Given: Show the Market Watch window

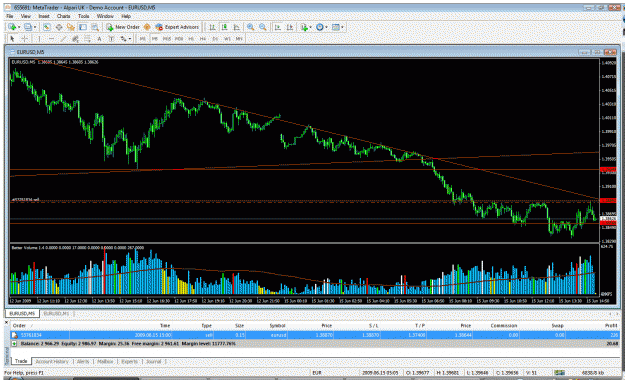Looking at the screenshot, I should [x=47, y=27].
